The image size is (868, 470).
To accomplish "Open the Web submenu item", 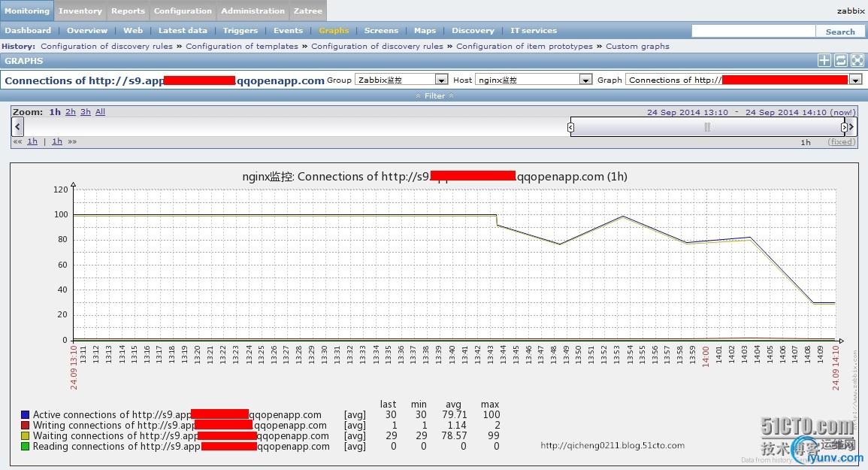I will click(x=133, y=31).
